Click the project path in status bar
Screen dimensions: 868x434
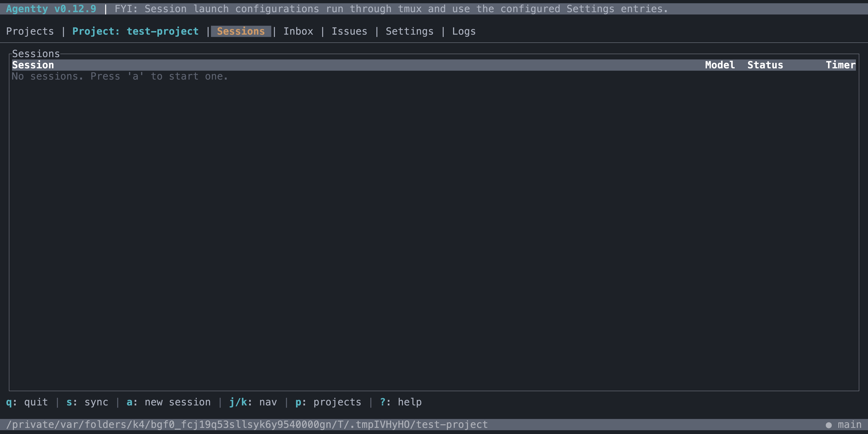coord(247,425)
